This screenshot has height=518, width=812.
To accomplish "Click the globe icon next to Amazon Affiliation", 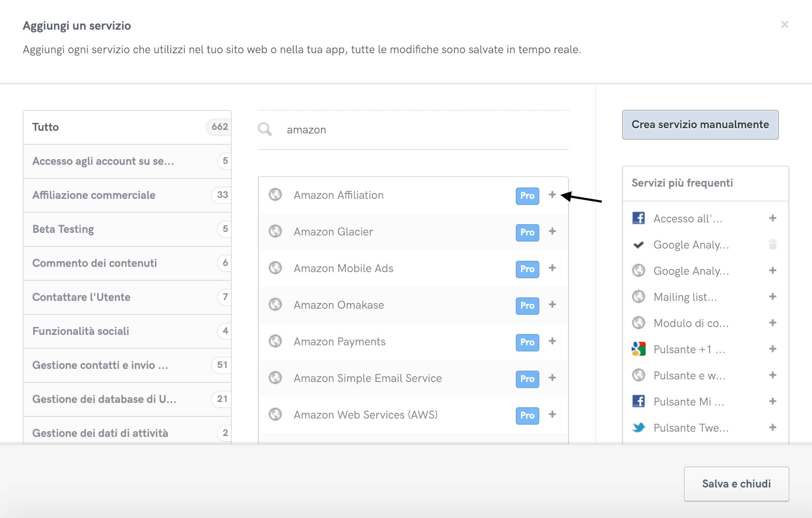I will (x=275, y=195).
